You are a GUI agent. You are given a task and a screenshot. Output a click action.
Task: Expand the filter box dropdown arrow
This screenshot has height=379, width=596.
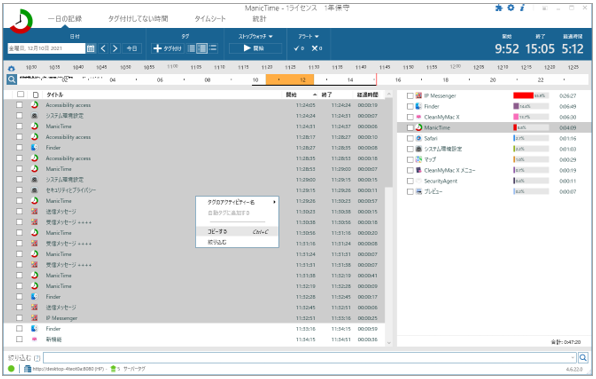coord(572,358)
